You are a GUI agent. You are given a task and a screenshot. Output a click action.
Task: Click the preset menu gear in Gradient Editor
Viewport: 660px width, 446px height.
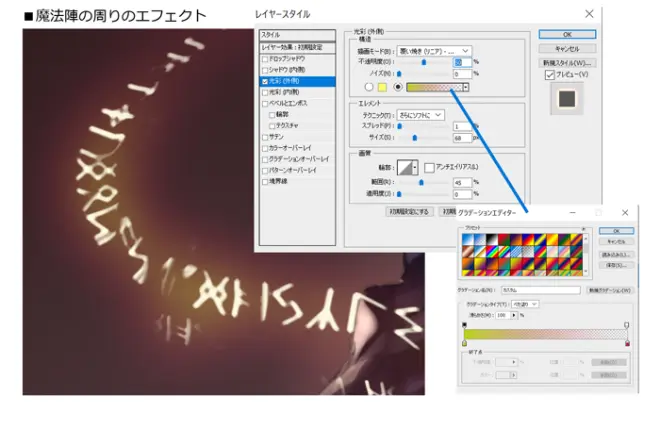click(583, 228)
